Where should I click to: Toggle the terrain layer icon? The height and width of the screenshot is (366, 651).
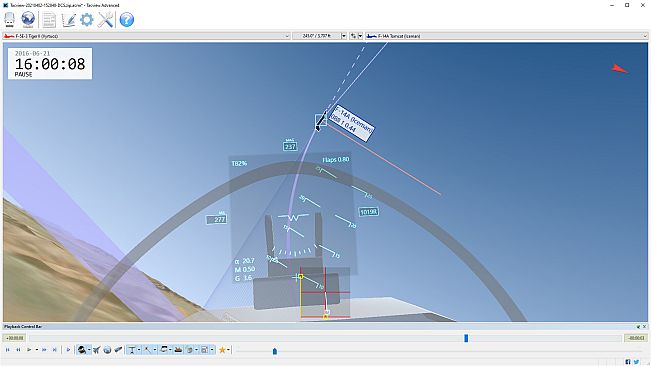pos(163,350)
